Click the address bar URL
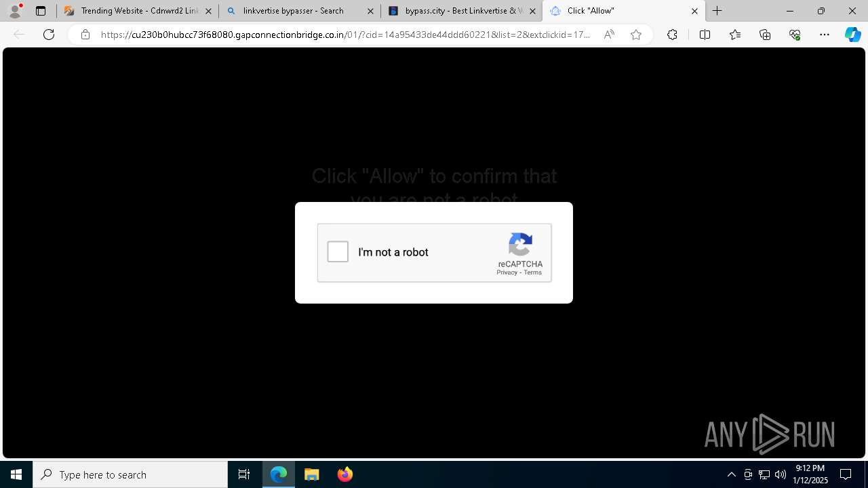This screenshot has width=868, height=488. [345, 35]
